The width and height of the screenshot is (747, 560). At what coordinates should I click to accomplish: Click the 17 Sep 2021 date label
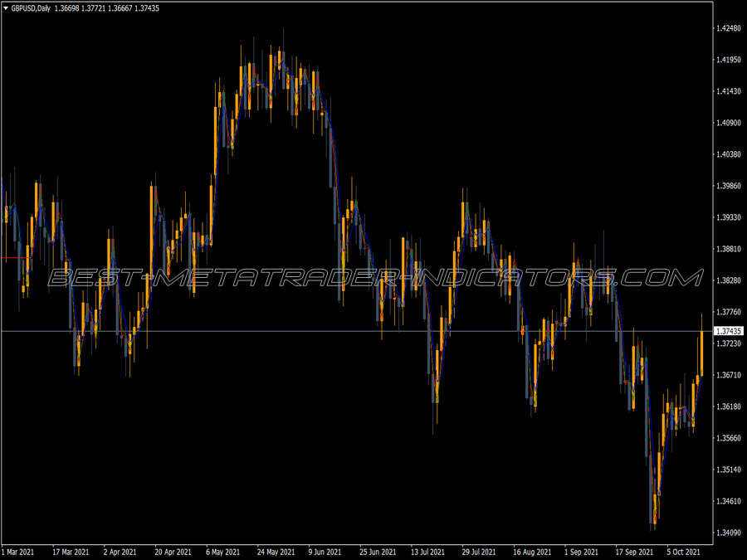[634, 552]
